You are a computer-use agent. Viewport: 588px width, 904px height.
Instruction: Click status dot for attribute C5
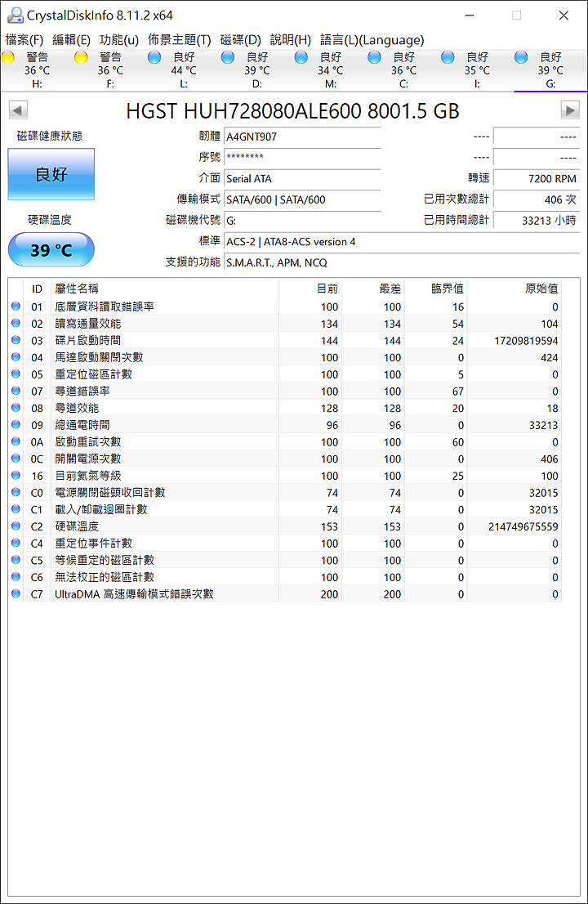[x=16, y=560]
